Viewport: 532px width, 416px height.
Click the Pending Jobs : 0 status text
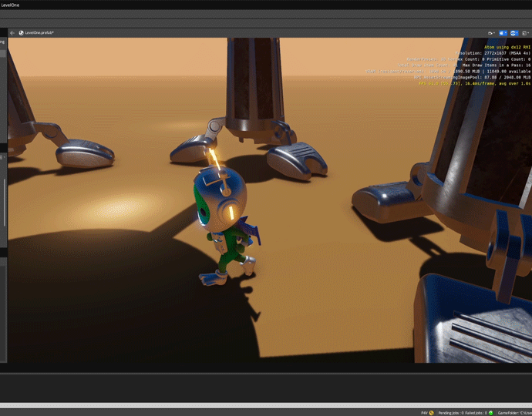[x=450, y=413]
